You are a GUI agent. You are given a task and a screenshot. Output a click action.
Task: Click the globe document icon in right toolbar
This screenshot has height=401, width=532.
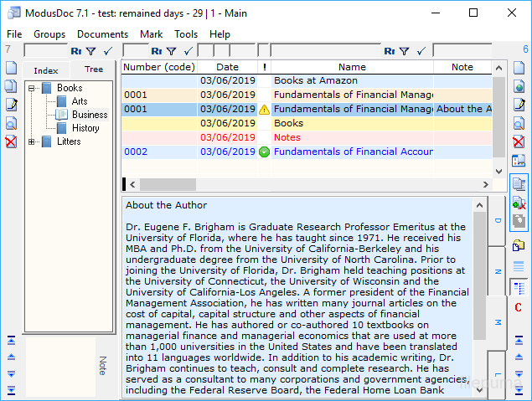click(x=519, y=86)
